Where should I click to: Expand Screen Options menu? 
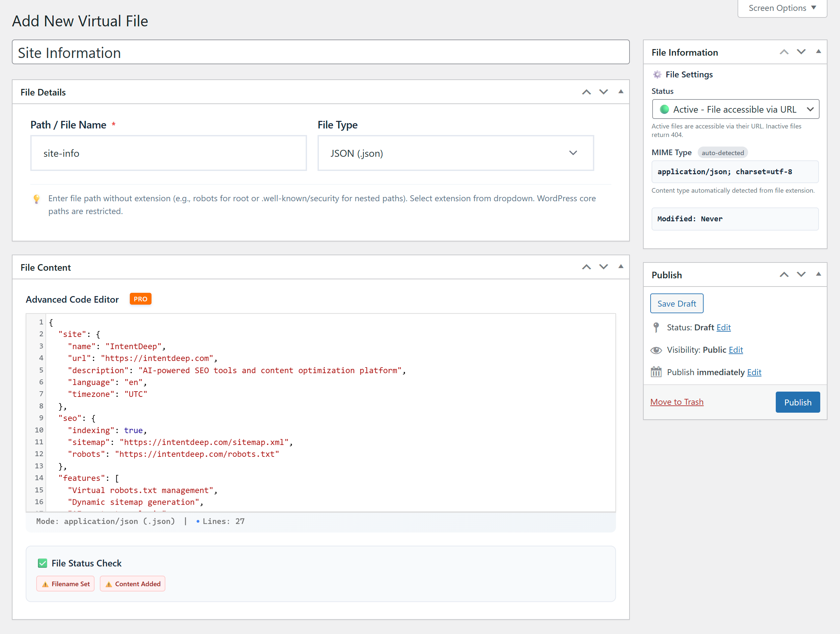(x=782, y=8)
